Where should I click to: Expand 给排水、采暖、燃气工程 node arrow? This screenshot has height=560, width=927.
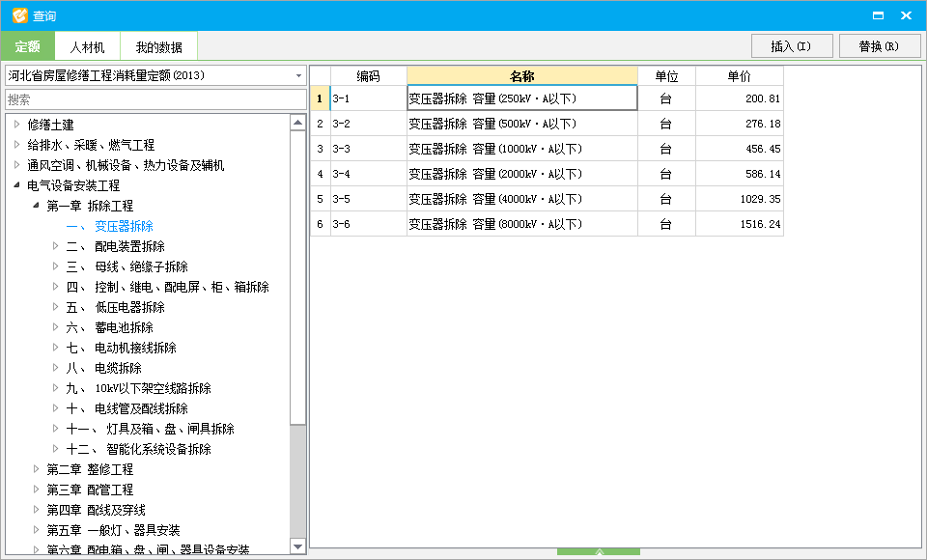[x=16, y=144]
